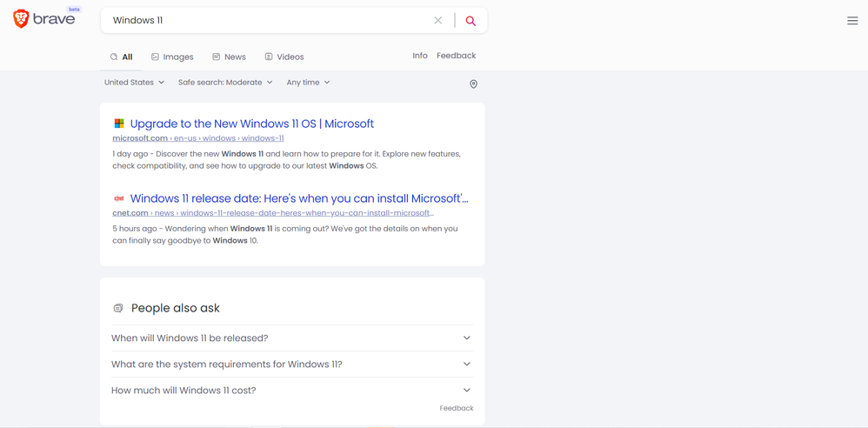Open the Any time filter dropdown
The width and height of the screenshot is (868, 428).
click(x=309, y=82)
